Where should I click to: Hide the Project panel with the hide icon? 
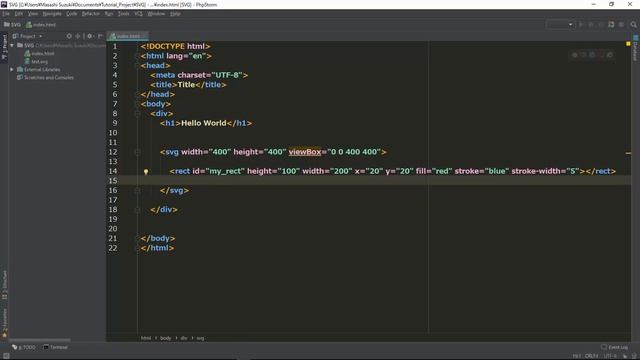[100, 36]
